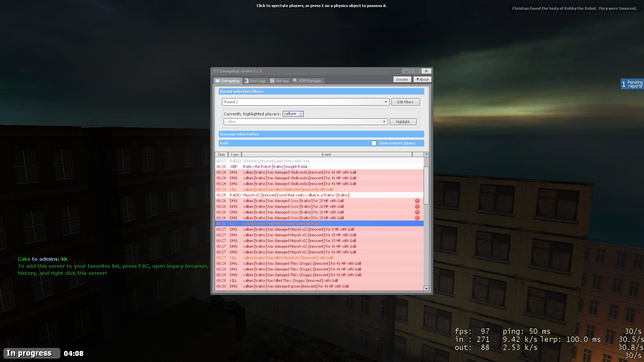Viewport: 644px width, 362px height.
Task: Collapse the Round selection/filters section
Action: tap(321, 92)
